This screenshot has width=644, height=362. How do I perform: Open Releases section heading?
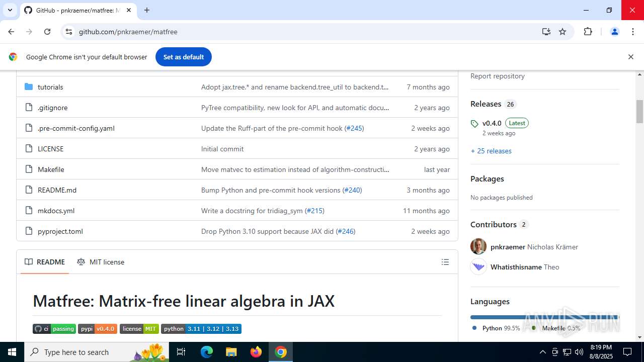click(486, 104)
